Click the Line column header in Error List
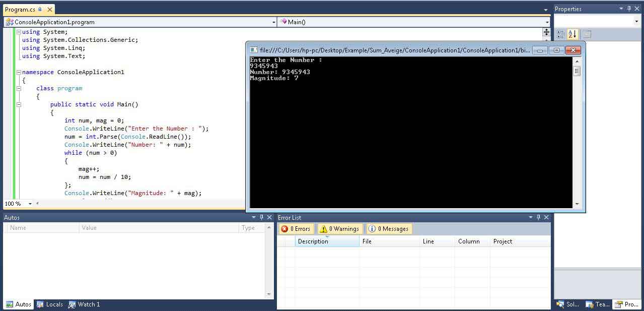This screenshot has height=311, width=644. coord(437,241)
